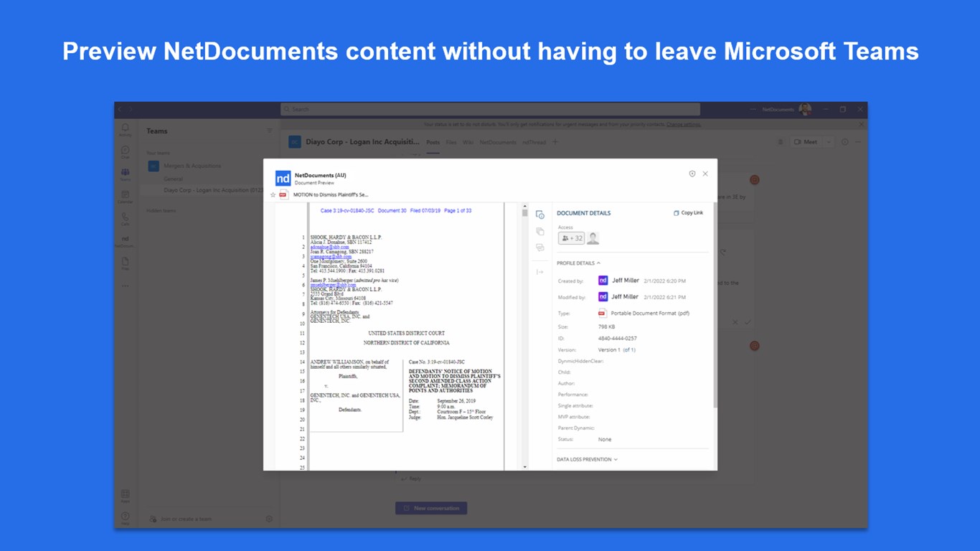Image resolution: width=980 pixels, height=551 pixels.
Task: Select Mergers & Acquisitions team
Action: 191,166
